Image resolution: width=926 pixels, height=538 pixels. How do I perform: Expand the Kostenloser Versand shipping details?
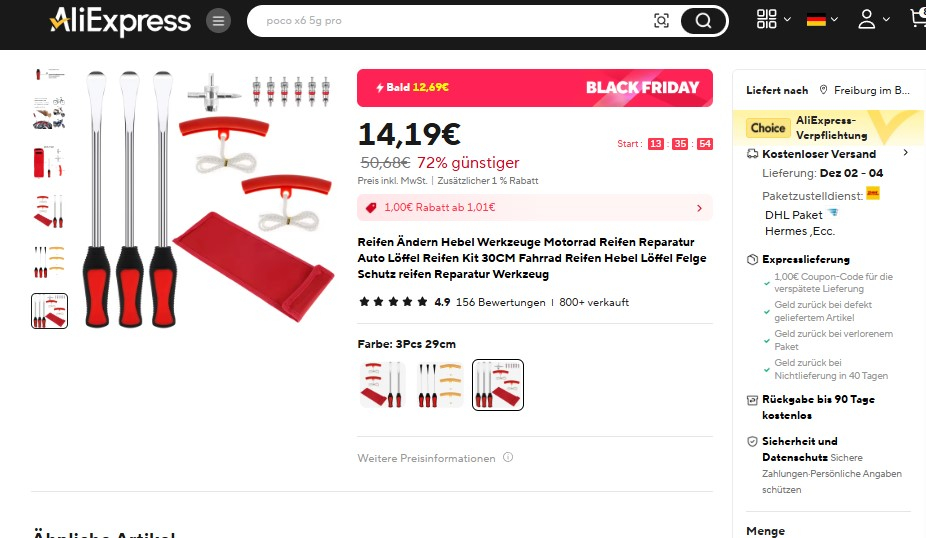[x=828, y=154]
